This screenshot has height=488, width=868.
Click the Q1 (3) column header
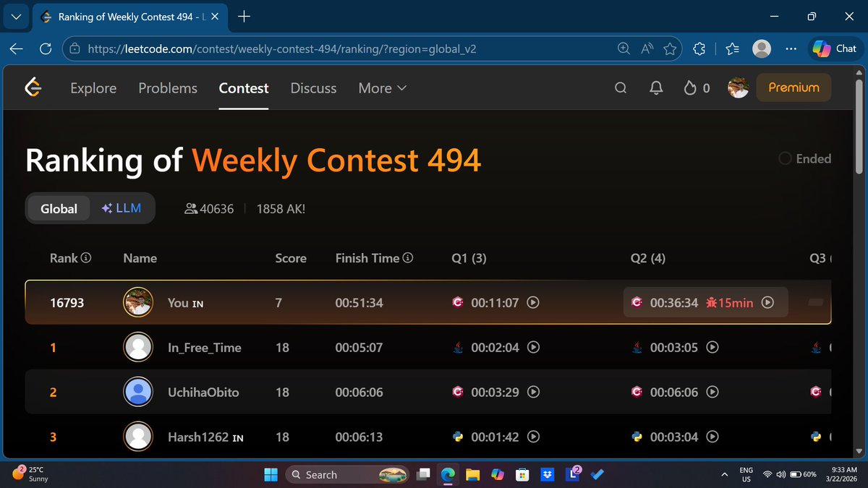468,258
